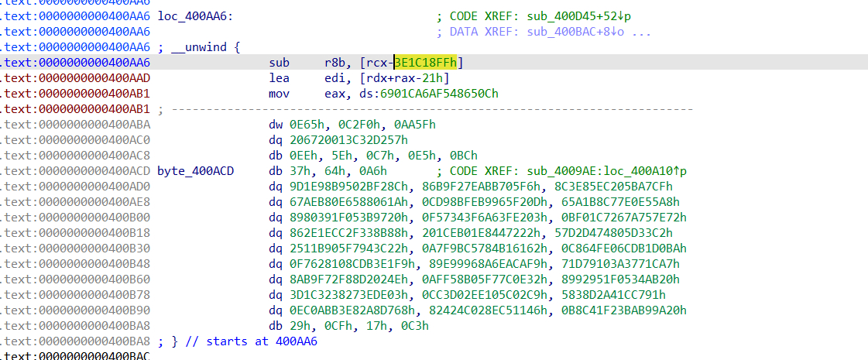Select the dq 206720013C32D257h value
The image size is (868, 360).
[352, 140]
